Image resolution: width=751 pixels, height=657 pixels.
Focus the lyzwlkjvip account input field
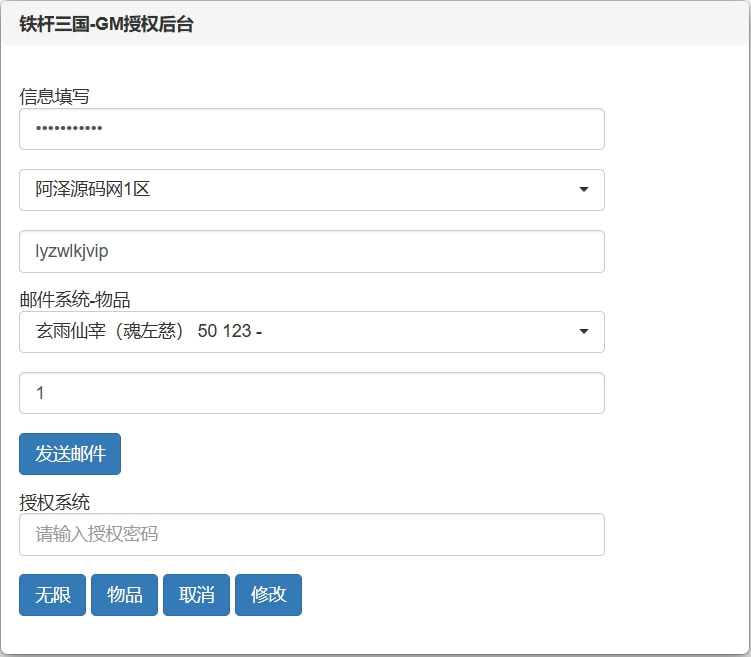(x=311, y=252)
